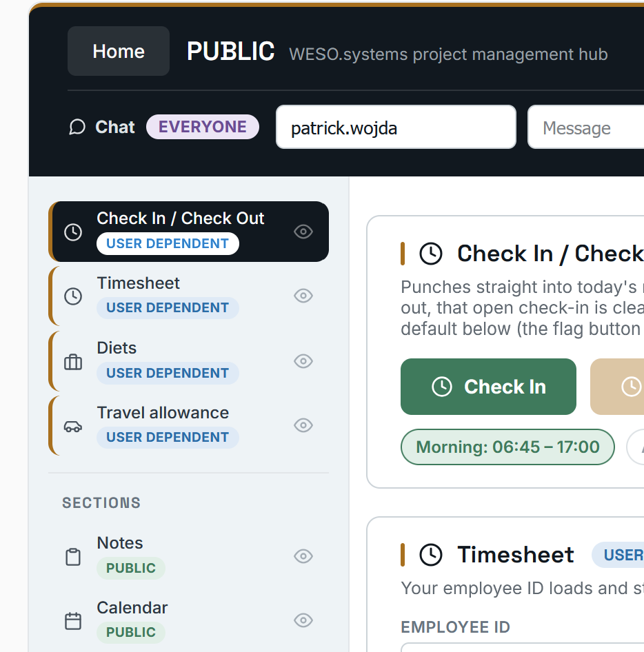Open the Notes section item
This screenshot has width=644, height=652.
[x=189, y=556]
